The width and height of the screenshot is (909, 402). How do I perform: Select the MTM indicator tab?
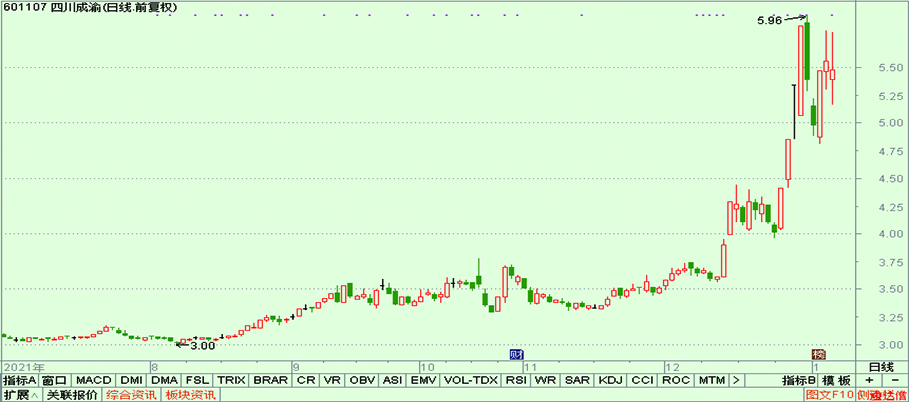[711, 381]
